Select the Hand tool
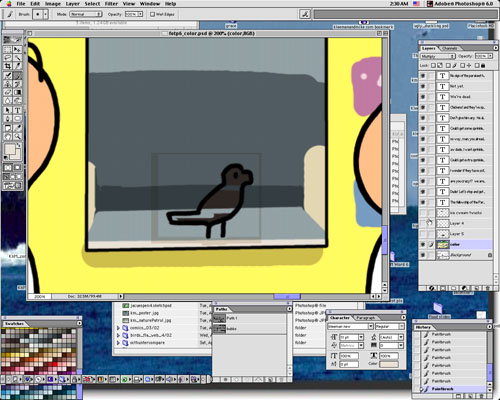Image resolution: width=500 pixels, height=400 pixels. click(7, 136)
